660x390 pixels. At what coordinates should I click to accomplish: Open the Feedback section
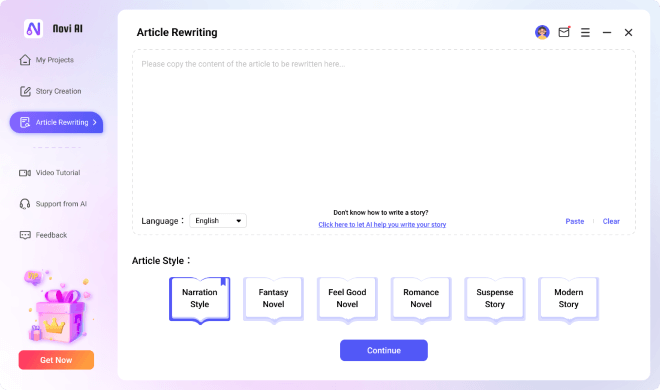[x=43, y=235]
